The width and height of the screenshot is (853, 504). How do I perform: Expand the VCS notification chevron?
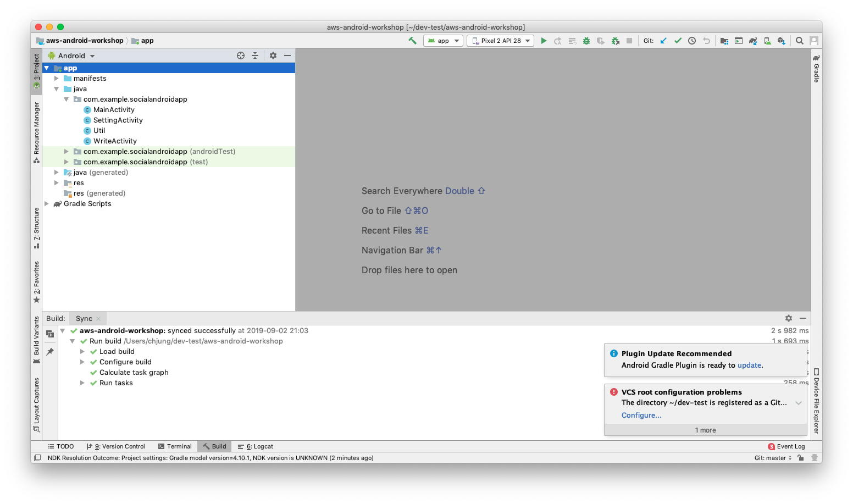799,403
